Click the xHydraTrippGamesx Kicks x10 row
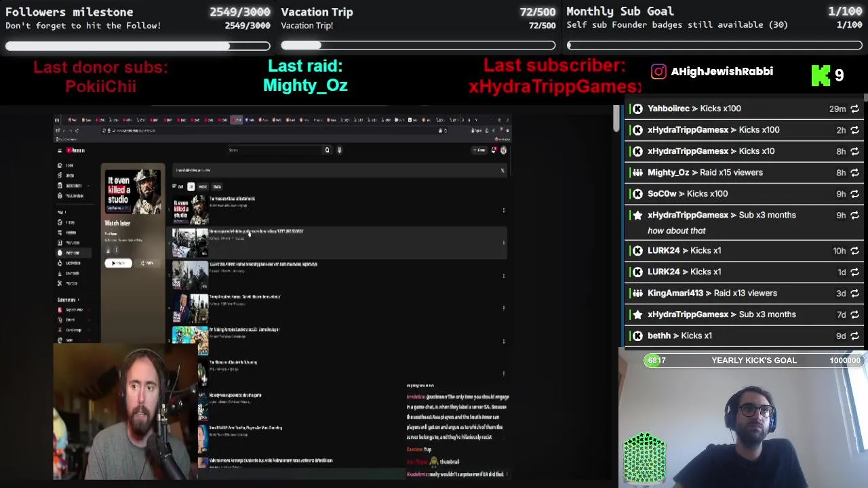Viewport: 868px width, 488px height. point(744,151)
